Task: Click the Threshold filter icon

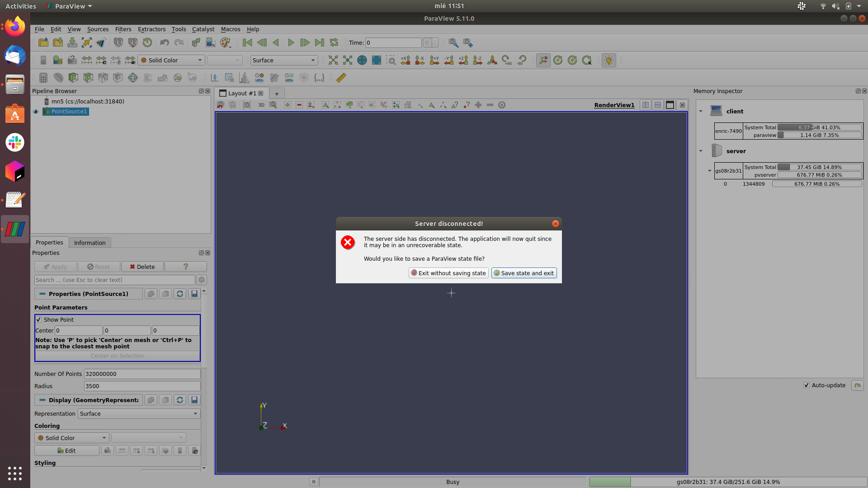Action: tap(103, 78)
